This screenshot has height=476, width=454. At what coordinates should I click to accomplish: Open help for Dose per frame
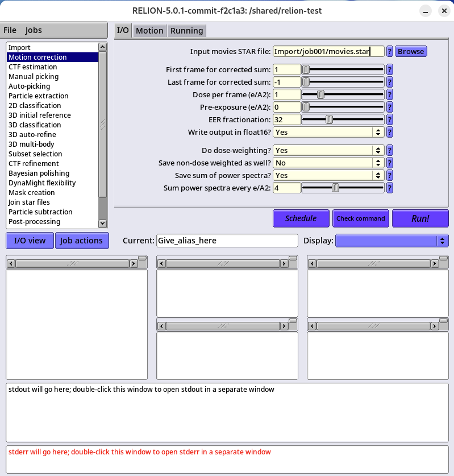390,95
